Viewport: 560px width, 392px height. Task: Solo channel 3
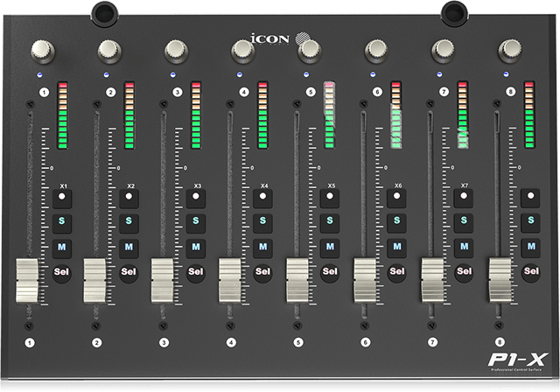[196, 223]
